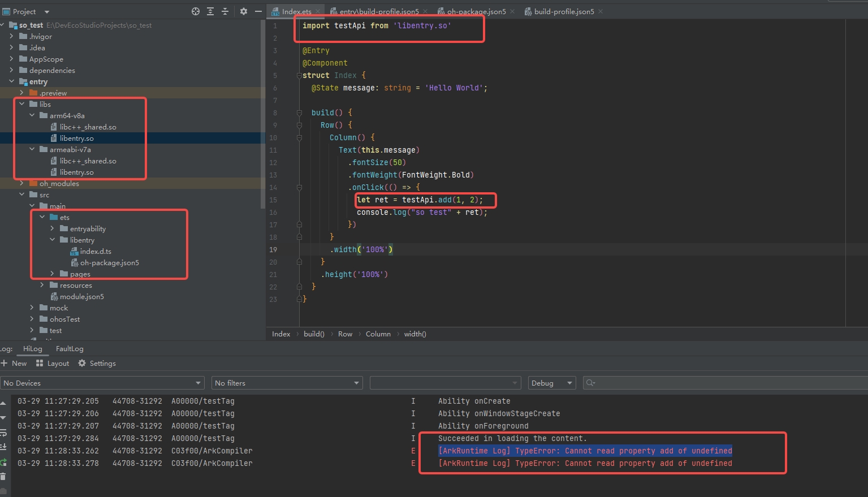Expand the pages folder
Image resolution: width=868 pixels, height=497 pixels.
[53, 274]
